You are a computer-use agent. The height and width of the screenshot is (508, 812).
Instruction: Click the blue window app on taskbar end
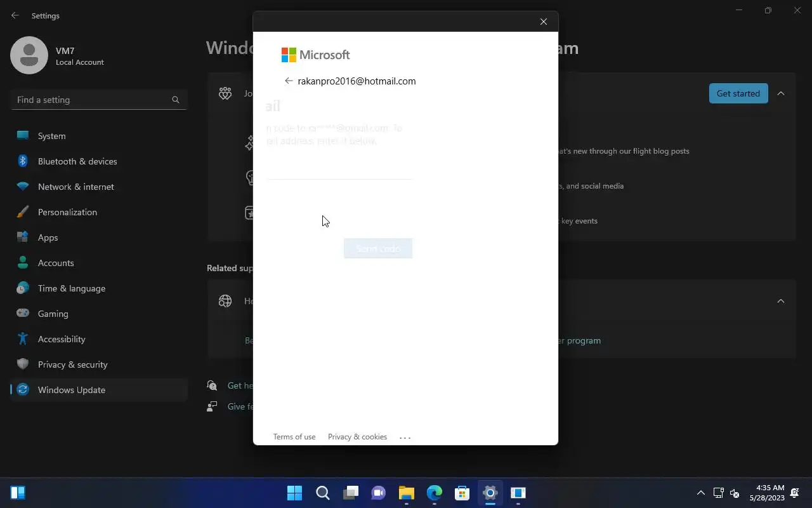click(518, 493)
